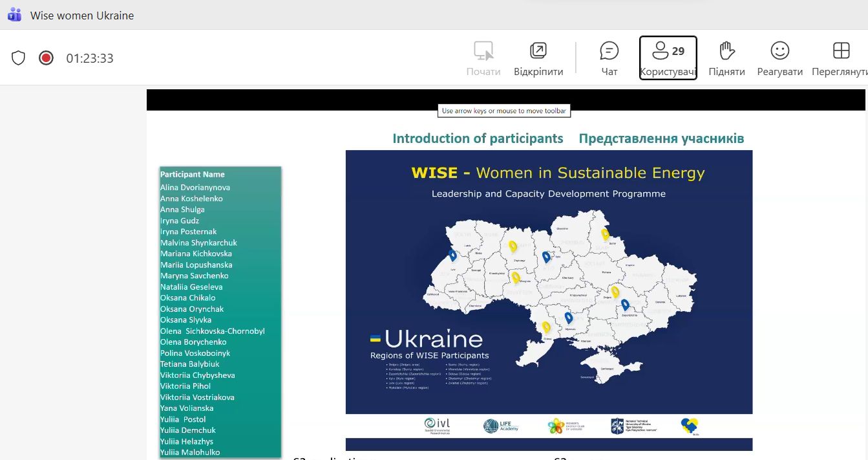Click the 'Introduction of participants' heading

tap(478, 138)
